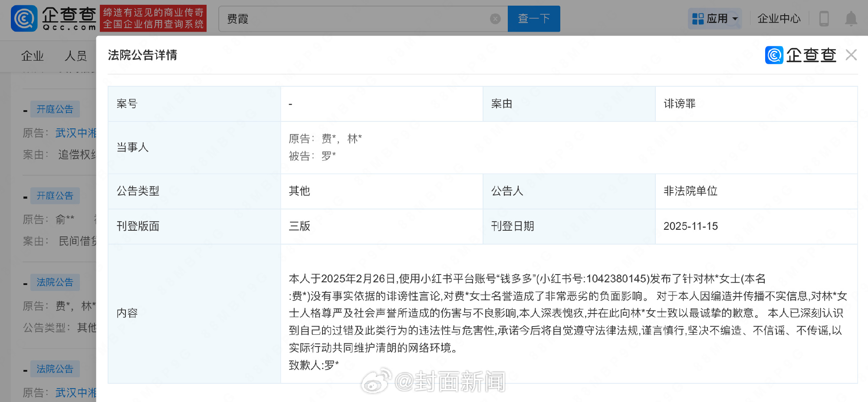Select the first 开庭公告 tag
The image size is (868, 402).
(55, 109)
